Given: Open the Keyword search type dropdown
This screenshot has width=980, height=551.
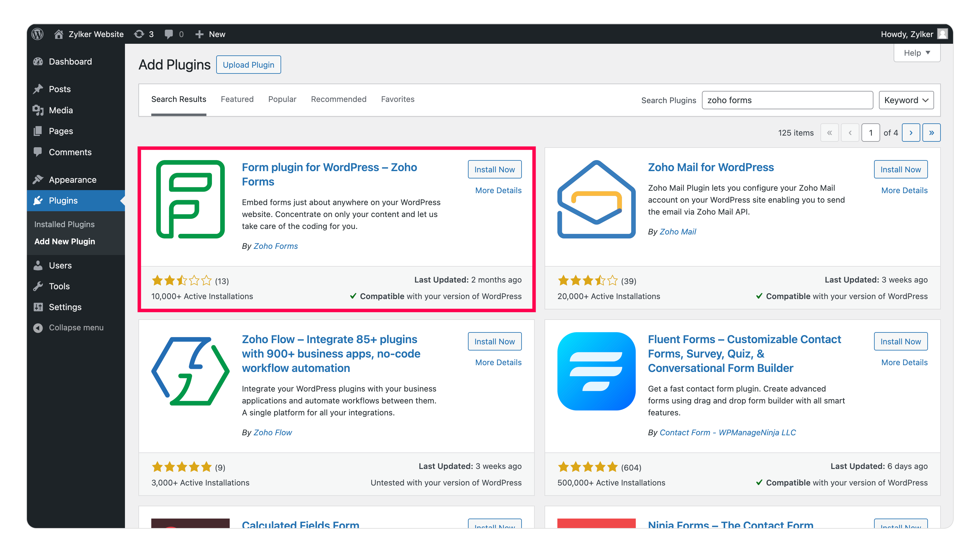Looking at the screenshot, I should 906,100.
